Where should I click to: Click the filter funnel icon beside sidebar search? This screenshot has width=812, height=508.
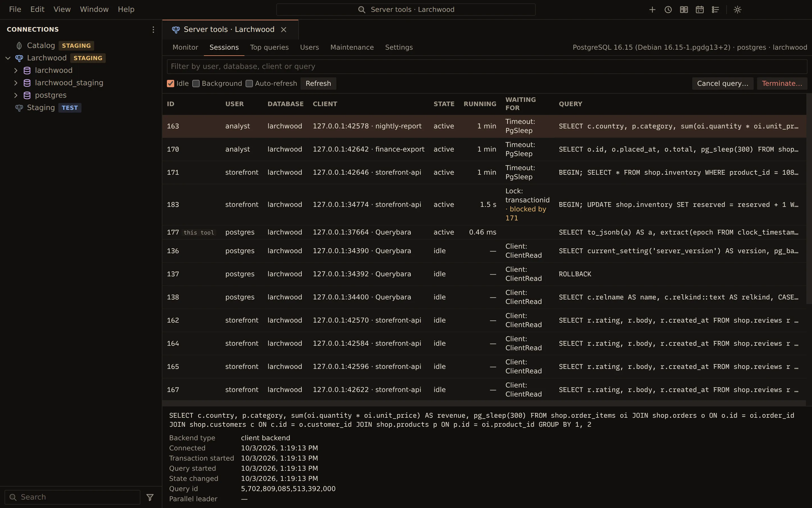click(x=150, y=497)
